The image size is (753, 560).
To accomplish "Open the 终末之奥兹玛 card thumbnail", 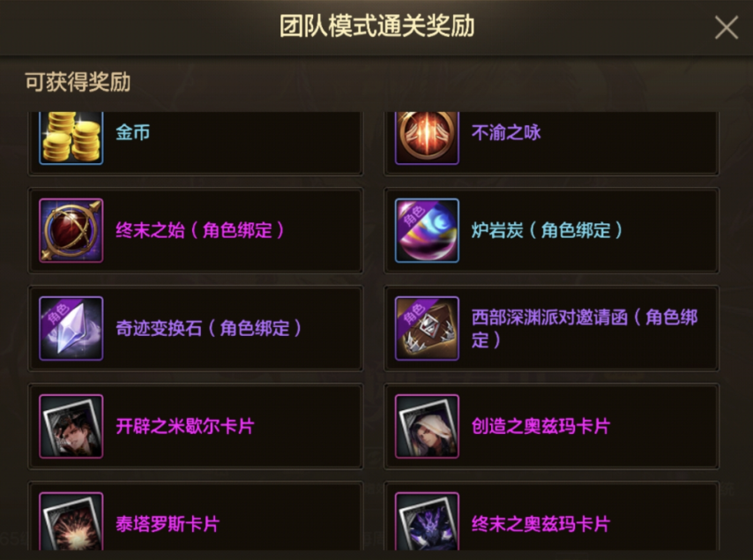I will click(x=427, y=521).
